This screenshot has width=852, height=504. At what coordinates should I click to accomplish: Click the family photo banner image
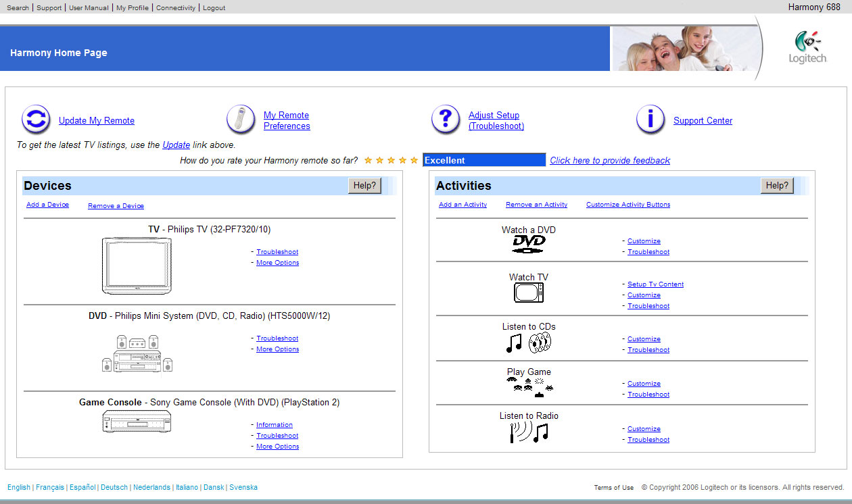(x=685, y=48)
